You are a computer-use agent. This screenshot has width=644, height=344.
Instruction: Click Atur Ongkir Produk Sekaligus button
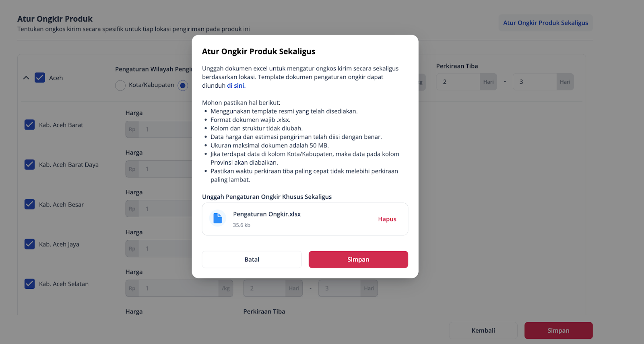click(545, 23)
